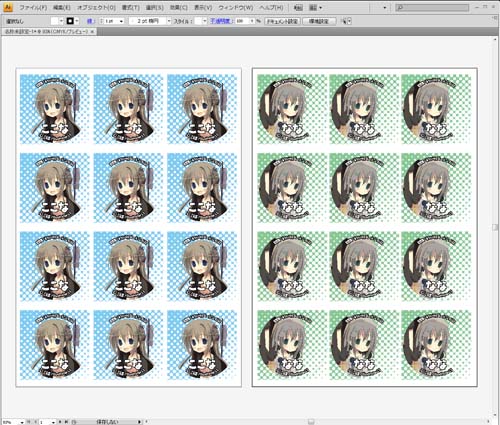Go to the first artboard
500x425 pixels.
pos(29,422)
